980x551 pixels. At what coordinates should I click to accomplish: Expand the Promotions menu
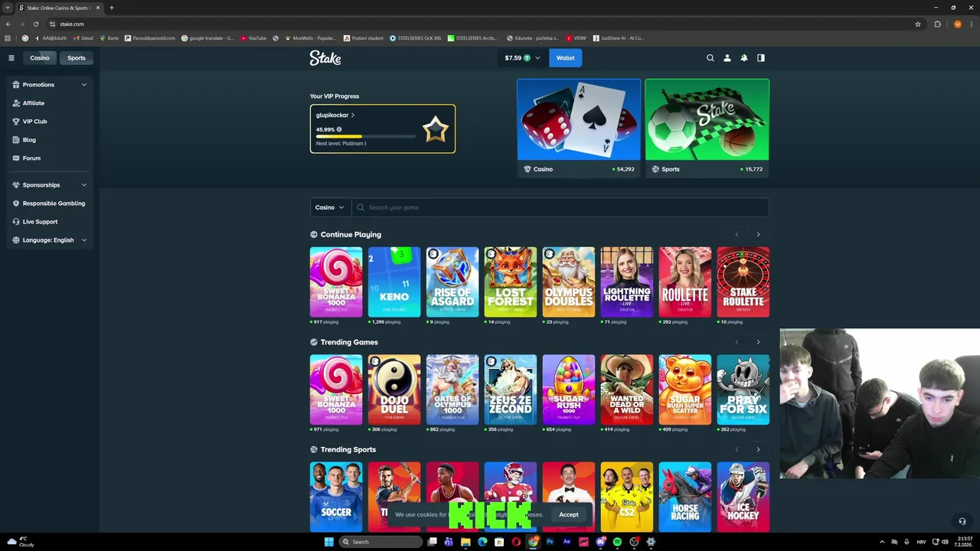pyautogui.click(x=50, y=85)
